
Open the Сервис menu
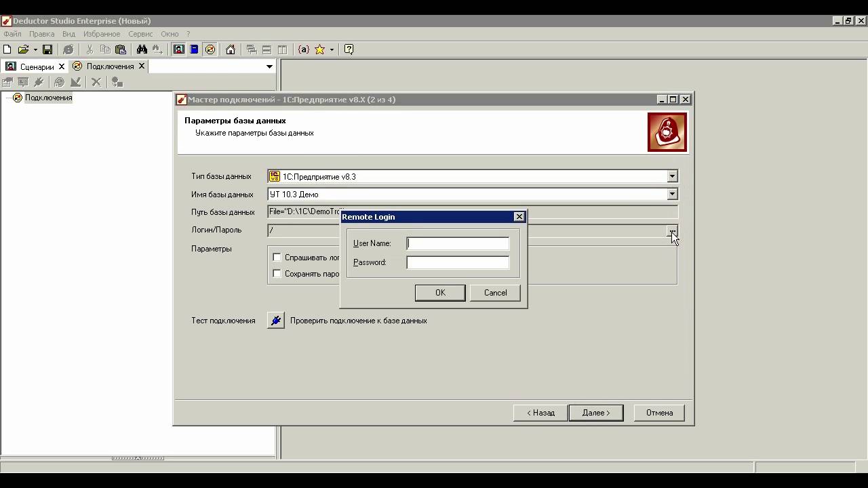(x=140, y=34)
